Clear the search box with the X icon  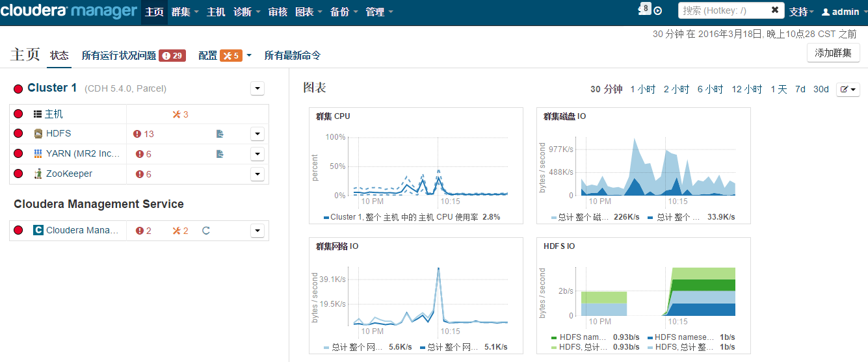tap(775, 10)
